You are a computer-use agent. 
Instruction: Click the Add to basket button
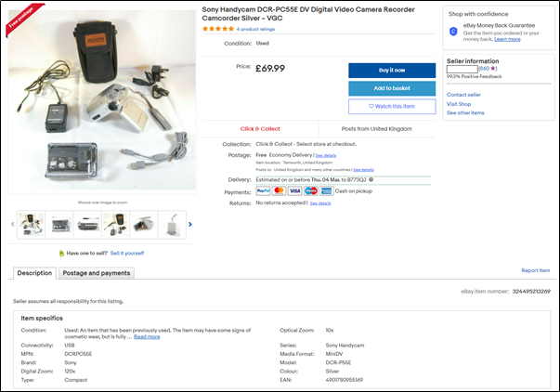pyautogui.click(x=392, y=88)
